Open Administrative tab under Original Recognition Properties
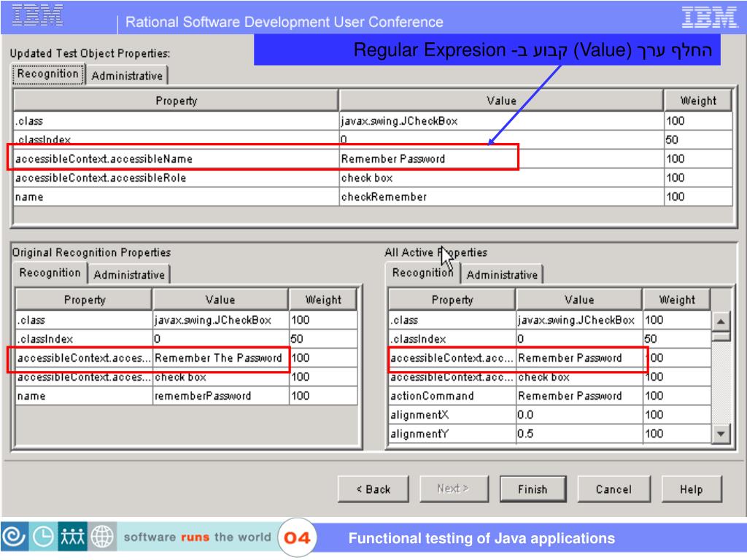Image resolution: width=747 pixels, height=560 pixels. (x=129, y=275)
